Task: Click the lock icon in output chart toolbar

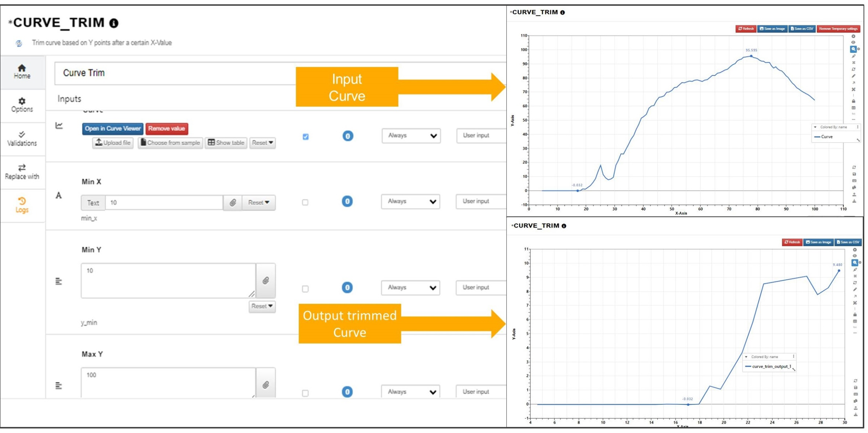Action: click(x=855, y=314)
